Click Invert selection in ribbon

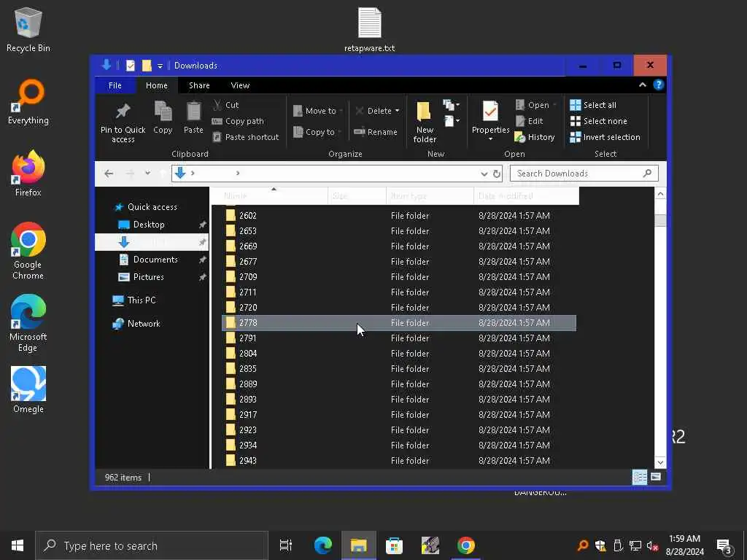click(605, 137)
